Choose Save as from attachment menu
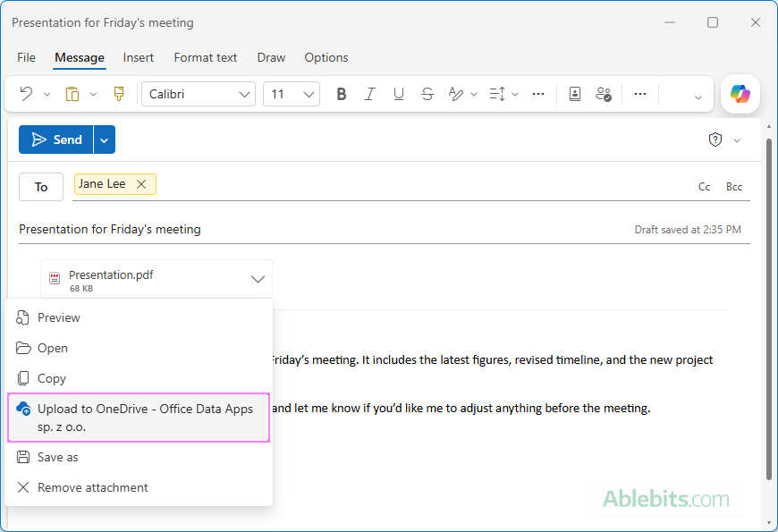Image resolution: width=778 pixels, height=532 pixels. (x=139, y=457)
